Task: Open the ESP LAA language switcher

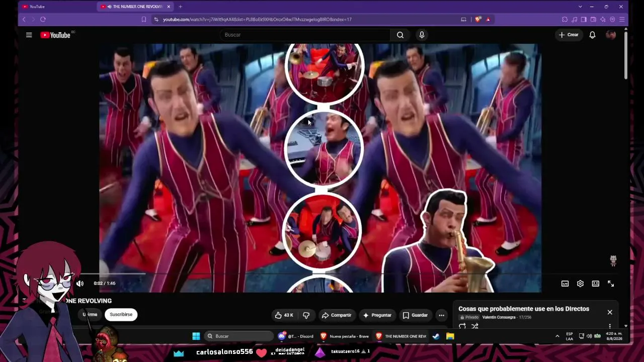Action: click(570, 336)
